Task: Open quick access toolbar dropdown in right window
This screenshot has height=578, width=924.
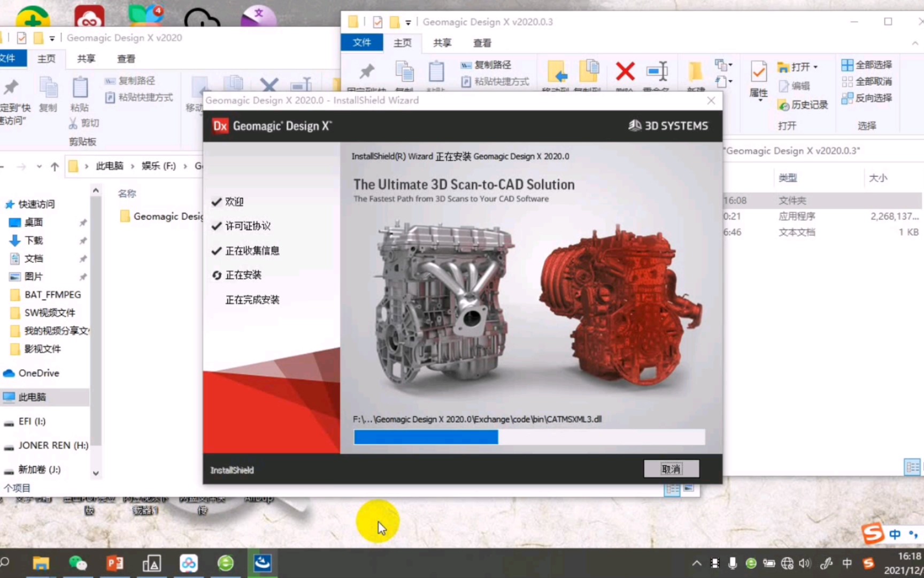Action: tap(408, 22)
